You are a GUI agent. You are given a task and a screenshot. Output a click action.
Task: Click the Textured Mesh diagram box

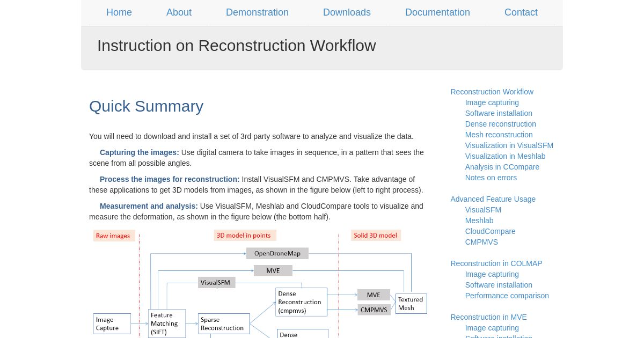(411, 304)
